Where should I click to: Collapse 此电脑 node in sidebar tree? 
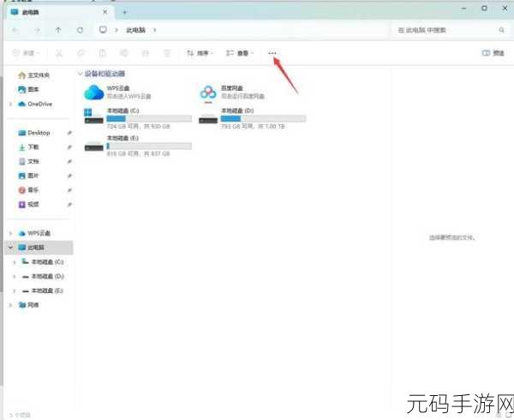pos(11,248)
